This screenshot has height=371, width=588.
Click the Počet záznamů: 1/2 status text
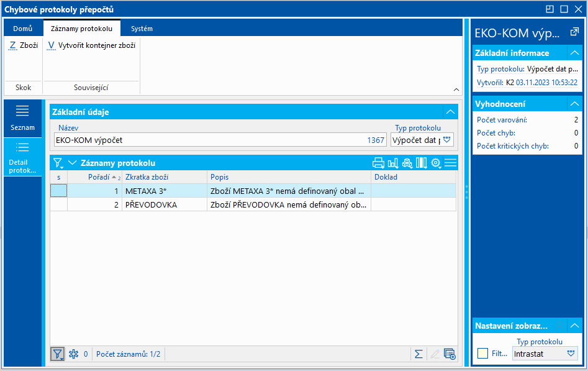129,354
